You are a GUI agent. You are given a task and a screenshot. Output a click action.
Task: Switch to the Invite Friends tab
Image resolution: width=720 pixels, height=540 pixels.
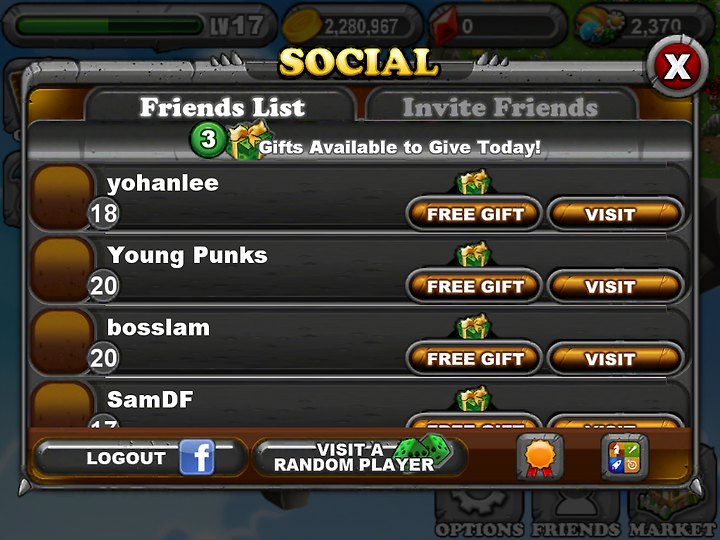501,107
